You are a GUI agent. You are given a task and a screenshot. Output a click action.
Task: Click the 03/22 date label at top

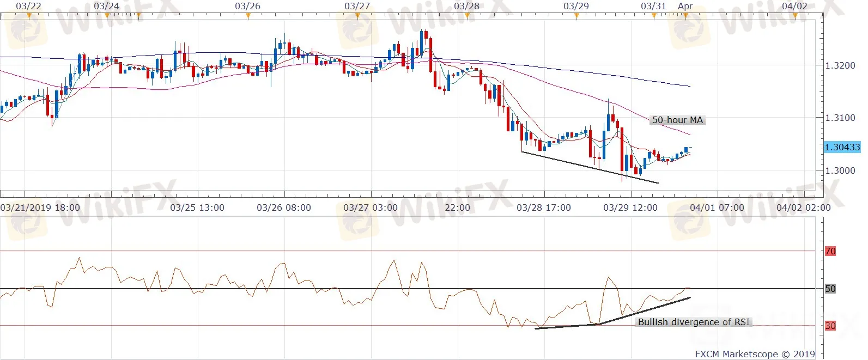[28, 6]
